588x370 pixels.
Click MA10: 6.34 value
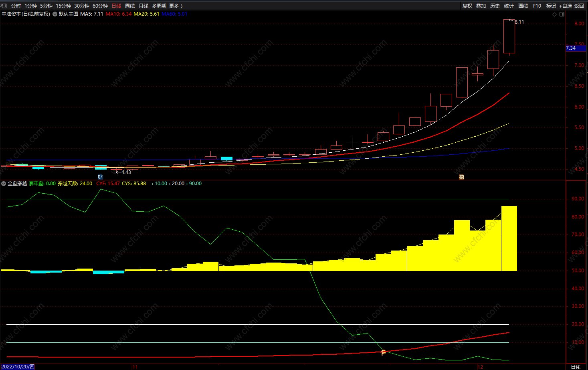tap(119, 14)
